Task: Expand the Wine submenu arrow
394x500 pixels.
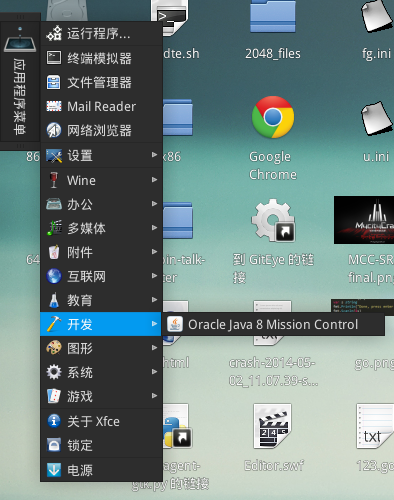Action: pos(154,180)
